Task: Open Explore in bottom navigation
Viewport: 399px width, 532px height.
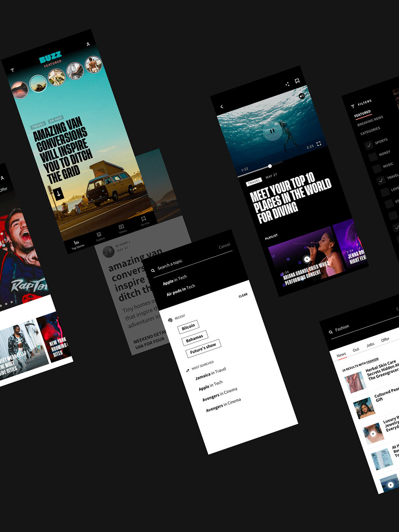Action: click(x=100, y=236)
